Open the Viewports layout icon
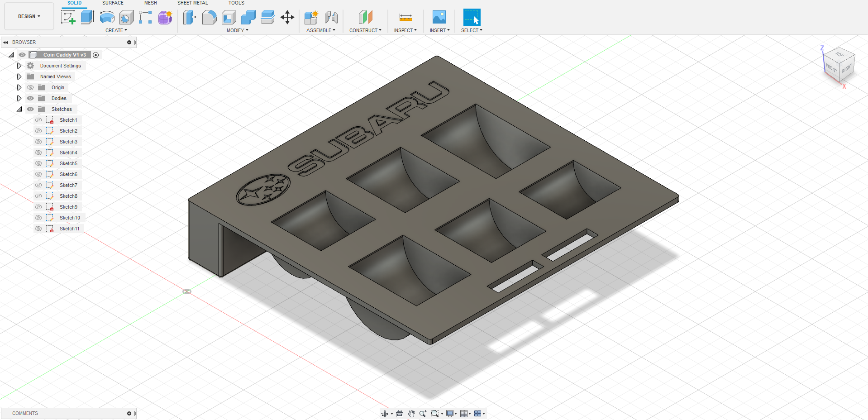The image size is (868, 420). pyautogui.click(x=478, y=414)
